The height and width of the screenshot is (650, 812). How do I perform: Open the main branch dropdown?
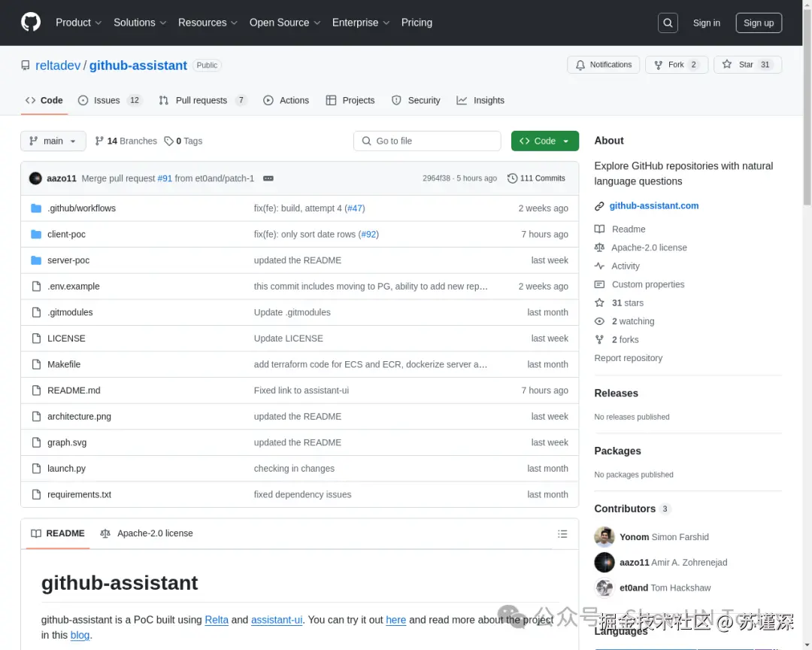(x=53, y=141)
